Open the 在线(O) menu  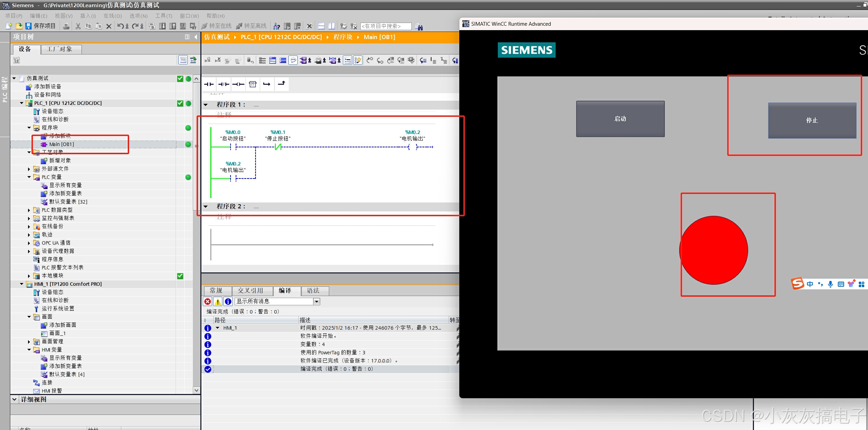coord(113,16)
